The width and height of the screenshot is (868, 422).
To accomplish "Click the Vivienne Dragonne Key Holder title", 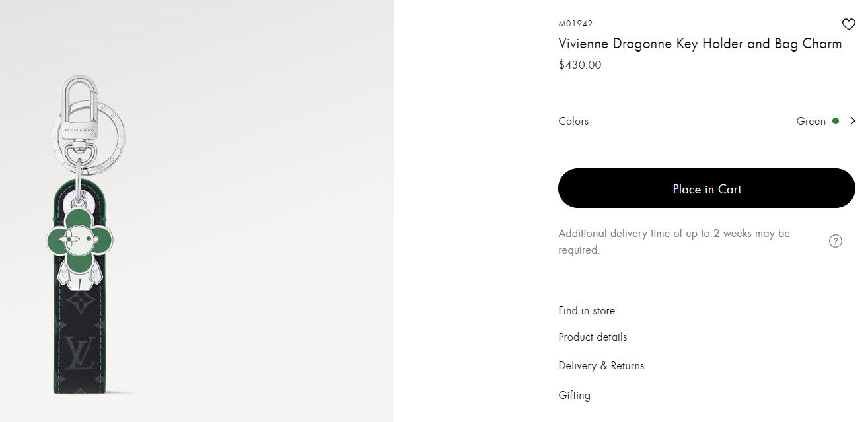I will pos(700,44).
